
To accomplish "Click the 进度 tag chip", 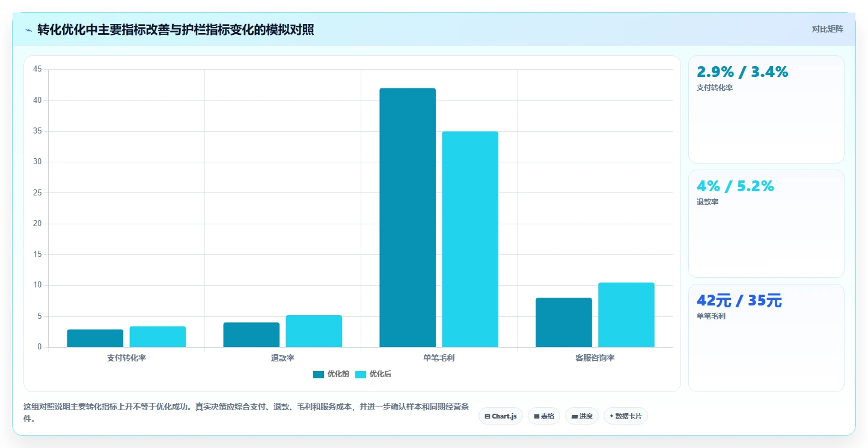I will 582,416.
